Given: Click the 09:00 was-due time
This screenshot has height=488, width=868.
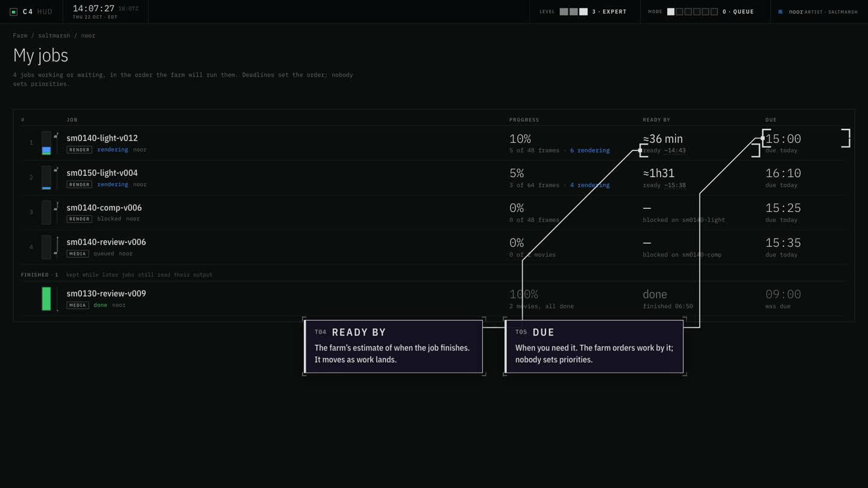Looking at the screenshot, I should [783, 295].
